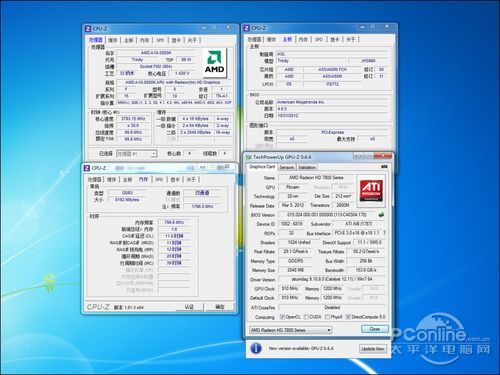Click the New version available GPU-Z message

[301, 348]
